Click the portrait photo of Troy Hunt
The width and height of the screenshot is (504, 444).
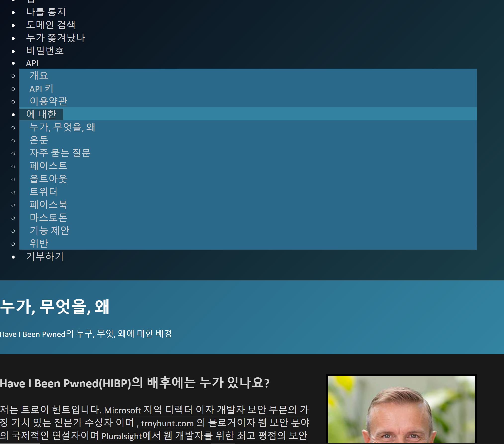point(401,409)
